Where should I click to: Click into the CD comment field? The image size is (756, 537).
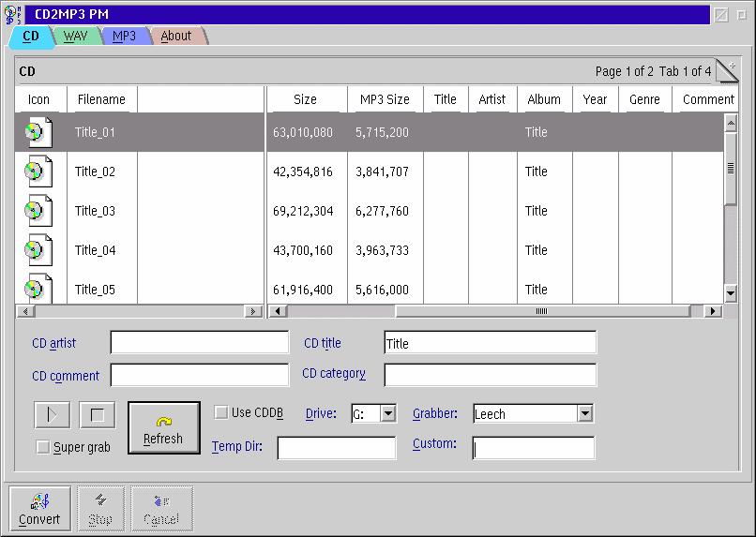(x=200, y=375)
